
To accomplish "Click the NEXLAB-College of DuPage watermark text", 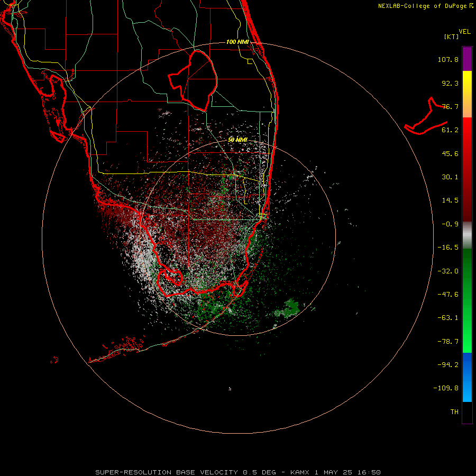I will tap(426, 6).
